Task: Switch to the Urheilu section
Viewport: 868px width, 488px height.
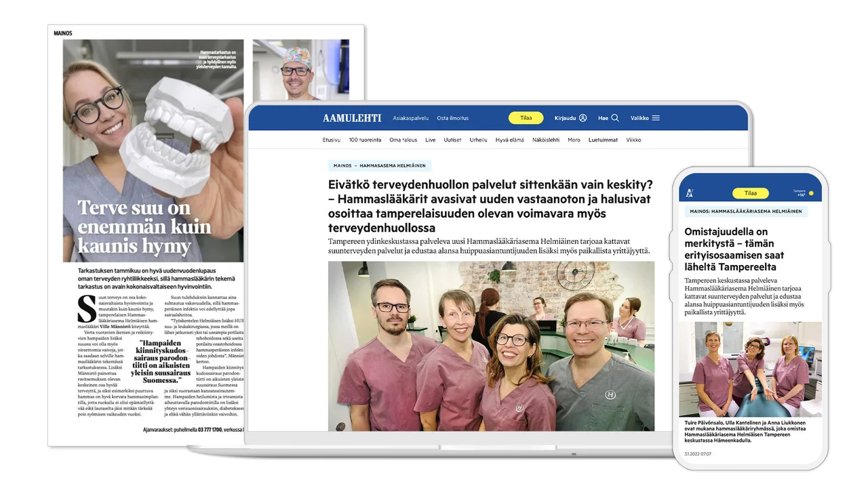Action: tap(478, 140)
